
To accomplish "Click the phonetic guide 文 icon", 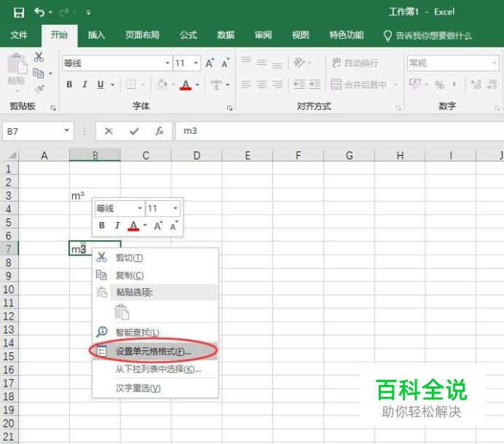I will pos(216,84).
